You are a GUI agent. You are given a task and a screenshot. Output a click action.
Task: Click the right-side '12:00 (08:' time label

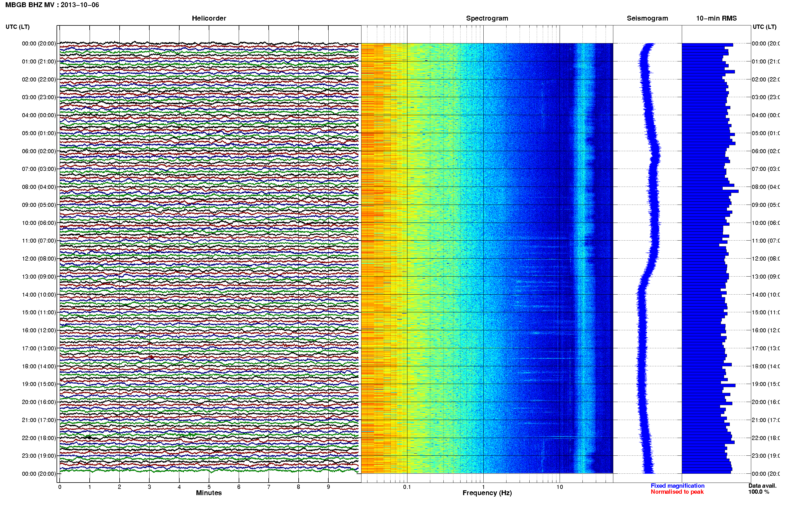click(x=766, y=258)
